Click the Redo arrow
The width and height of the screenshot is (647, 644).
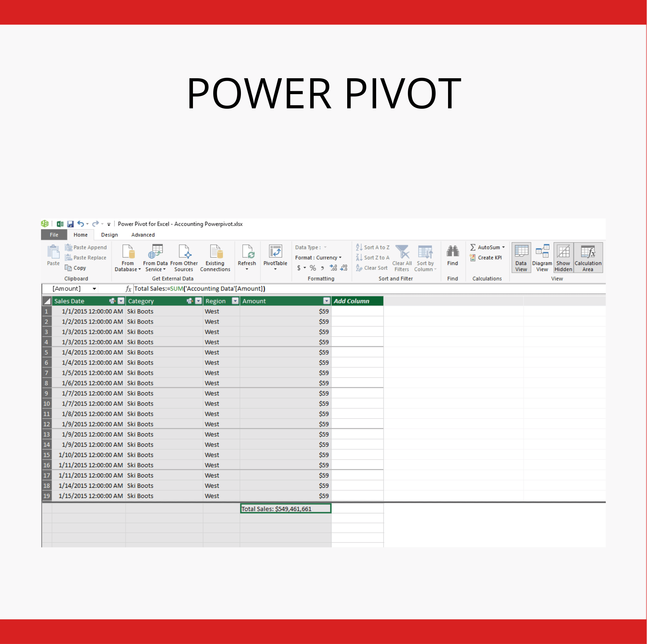tap(95, 224)
